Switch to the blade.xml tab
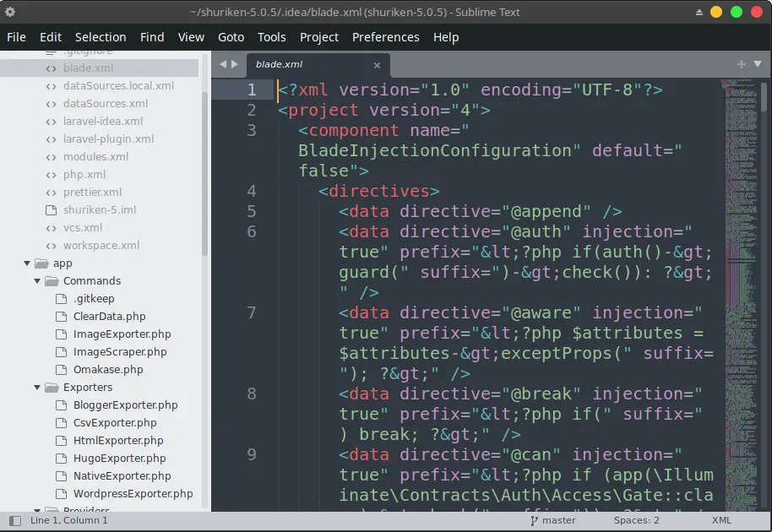This screenshot has width=772, height=532. click(x=279, y=63)
